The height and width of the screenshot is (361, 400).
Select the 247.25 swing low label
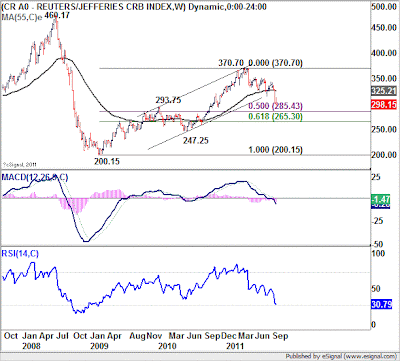[x=196, y=141]
